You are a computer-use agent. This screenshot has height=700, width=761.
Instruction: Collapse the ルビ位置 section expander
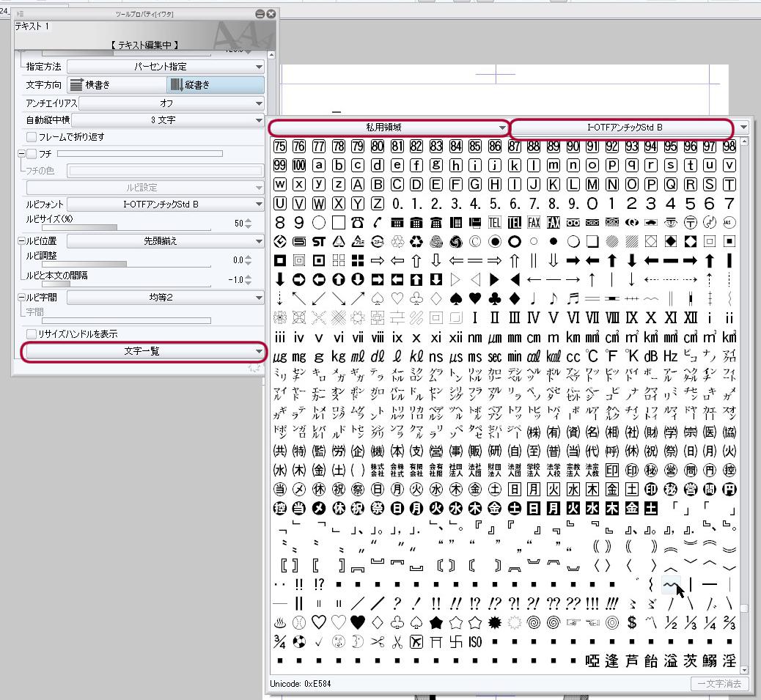tap(21, 240)
